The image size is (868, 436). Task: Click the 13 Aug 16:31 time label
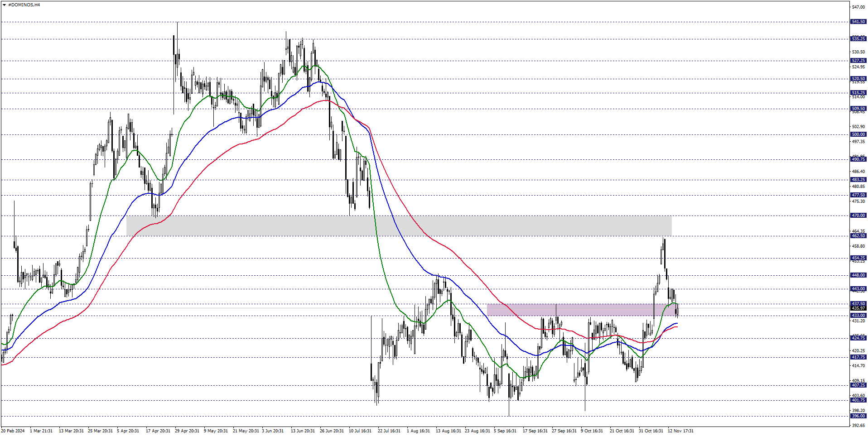[448, 431]
